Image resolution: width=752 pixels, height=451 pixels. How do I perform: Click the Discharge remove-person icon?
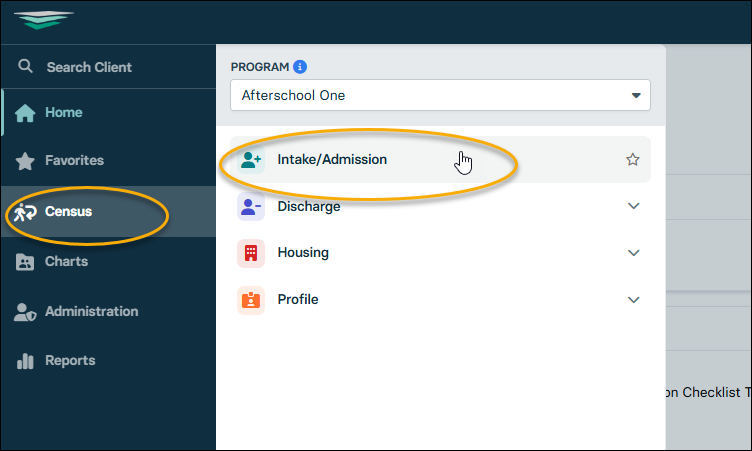click(251, 207)
